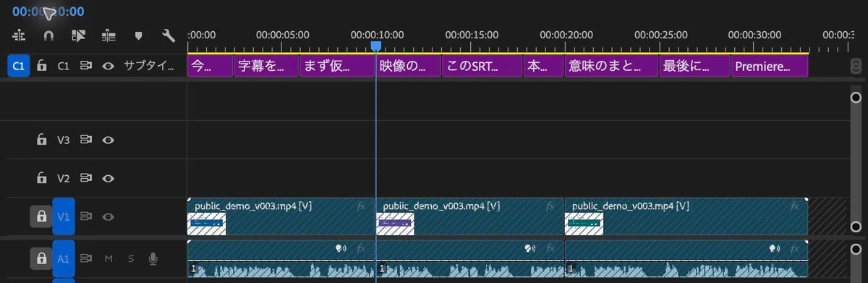This screenshot has height=283, width=868.
Task: Select the short caption clip 本…
Action: pos(543,66)
